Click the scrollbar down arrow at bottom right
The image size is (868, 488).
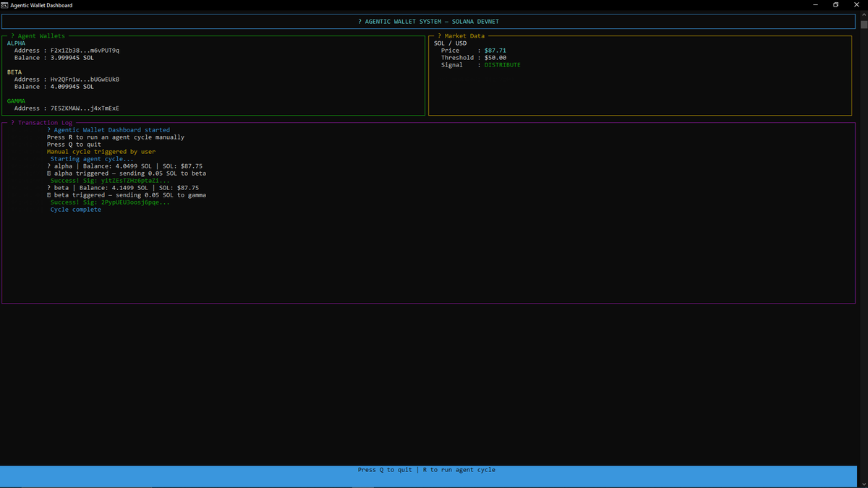pyautogui.click(x=863, y=484)
